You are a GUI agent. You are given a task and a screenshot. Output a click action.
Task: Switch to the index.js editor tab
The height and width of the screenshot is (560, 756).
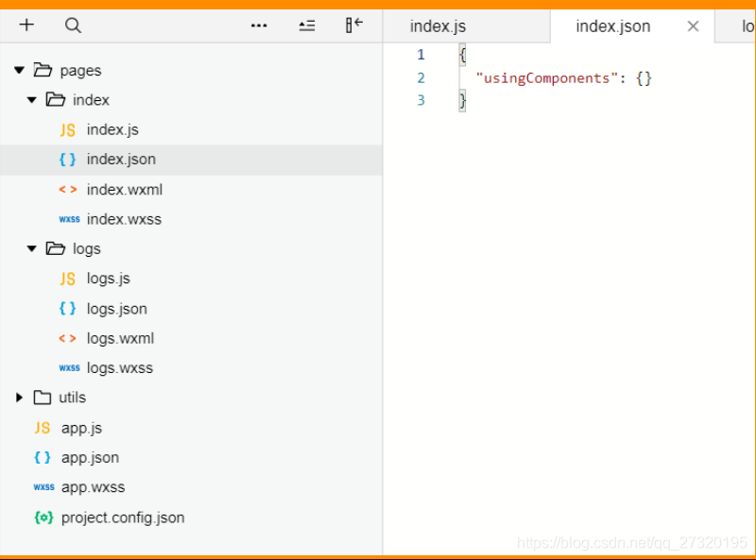[438, 26]
